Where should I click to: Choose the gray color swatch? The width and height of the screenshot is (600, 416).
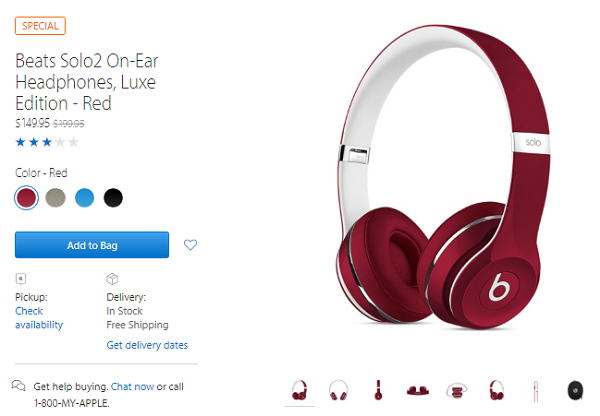click(x=56, y=197)
